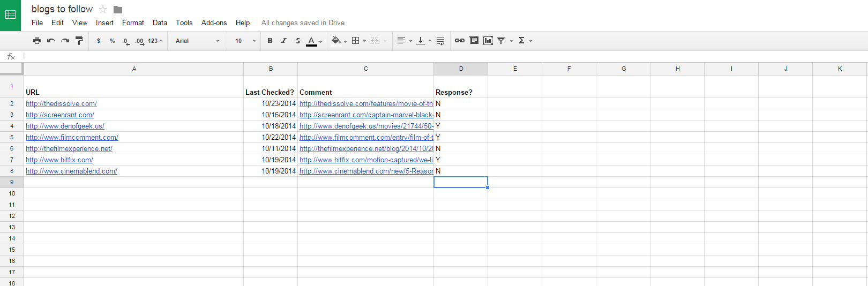This screenshot has height=286, width=868.
Task: Redo the last action
Action: point(65,41)
